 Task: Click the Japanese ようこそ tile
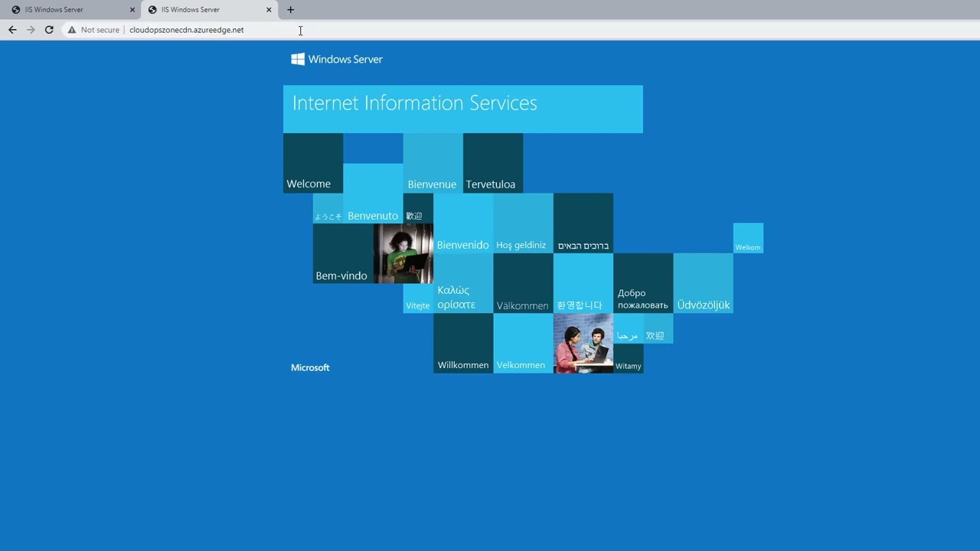(328, 208)
